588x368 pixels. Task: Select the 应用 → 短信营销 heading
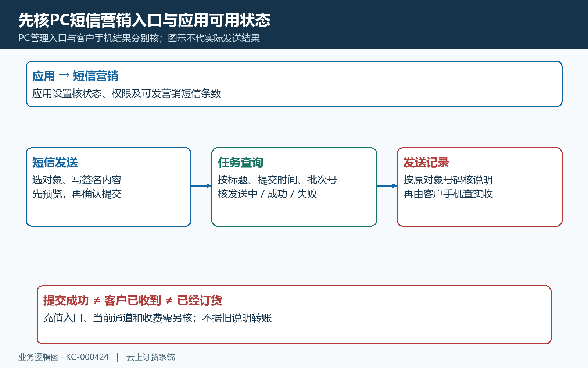pos(75,76)
